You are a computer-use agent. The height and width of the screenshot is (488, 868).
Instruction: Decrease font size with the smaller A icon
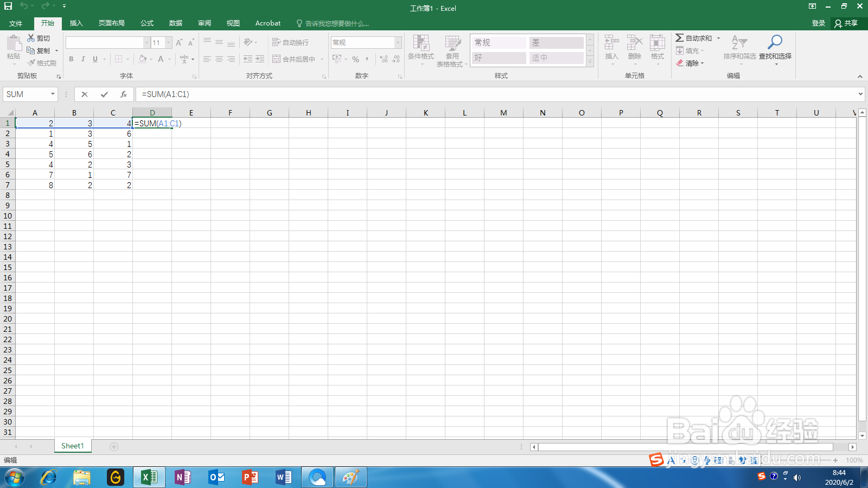coord(191,42)
